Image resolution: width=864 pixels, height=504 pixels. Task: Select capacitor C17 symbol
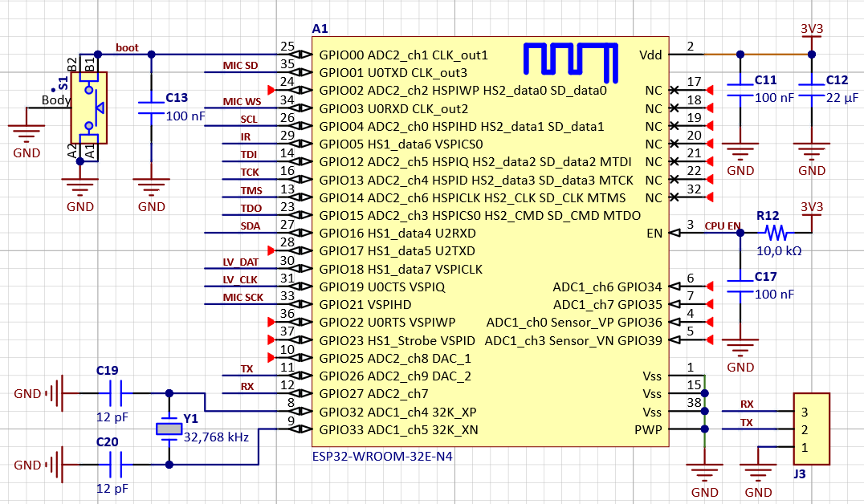(740, 287)
